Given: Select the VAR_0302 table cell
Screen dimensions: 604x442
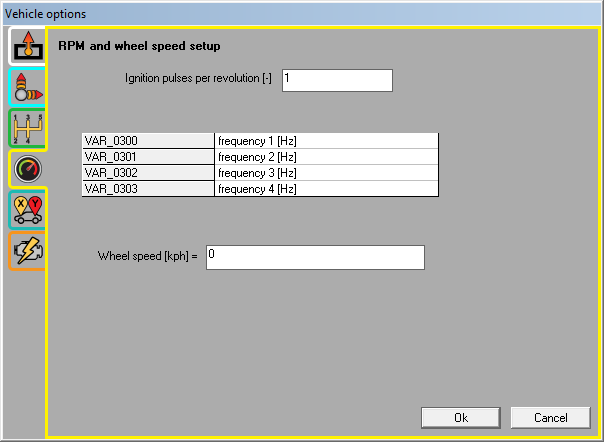Looking at the screenshot, I should coord(148,172).
